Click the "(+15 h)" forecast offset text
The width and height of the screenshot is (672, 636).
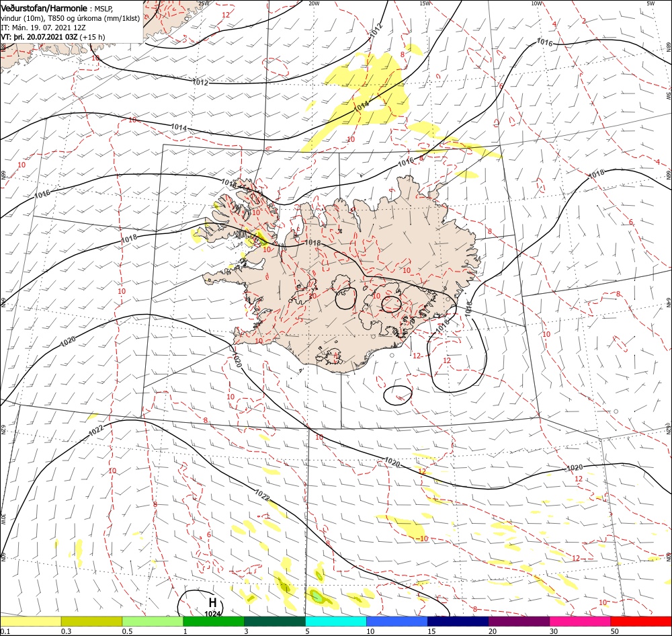pyautogui.click(x=93, y=37)
